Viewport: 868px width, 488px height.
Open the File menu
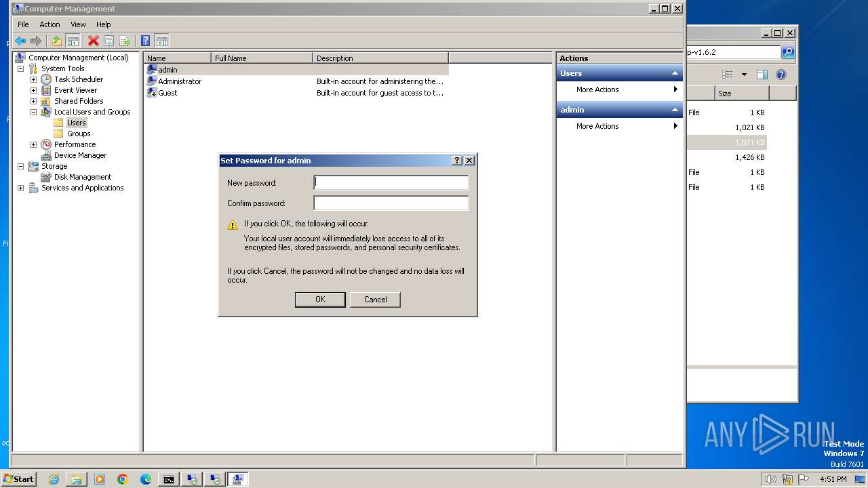[x=23, y=24]
